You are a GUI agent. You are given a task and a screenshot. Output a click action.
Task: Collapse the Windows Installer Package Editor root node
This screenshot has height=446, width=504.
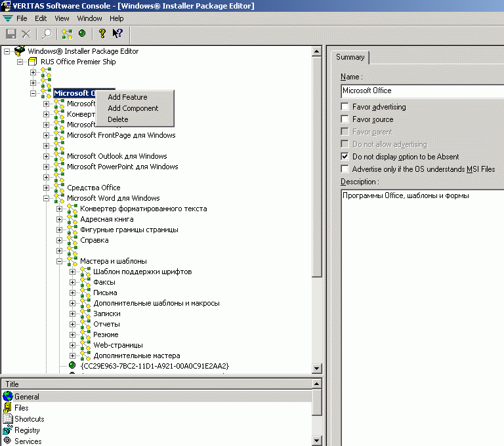tap(7, 51)
